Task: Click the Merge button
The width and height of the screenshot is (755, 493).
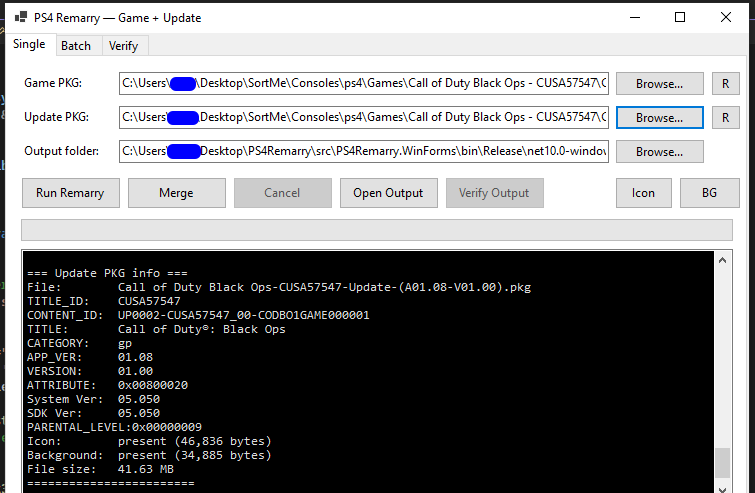Action: 177,193
